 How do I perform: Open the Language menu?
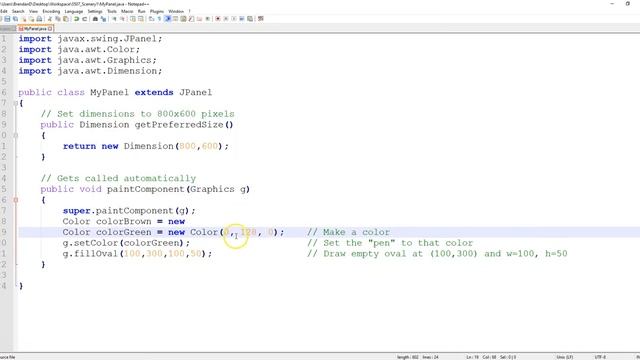coord(73,11)
